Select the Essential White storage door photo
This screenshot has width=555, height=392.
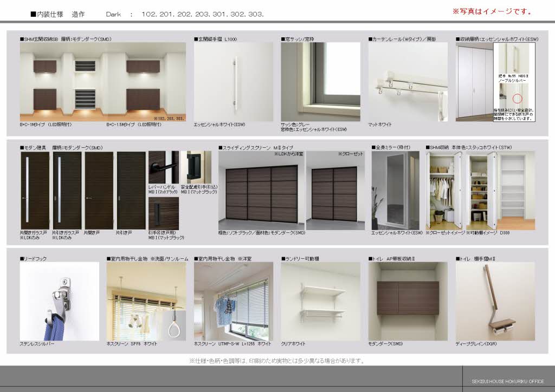coord(474,81)
